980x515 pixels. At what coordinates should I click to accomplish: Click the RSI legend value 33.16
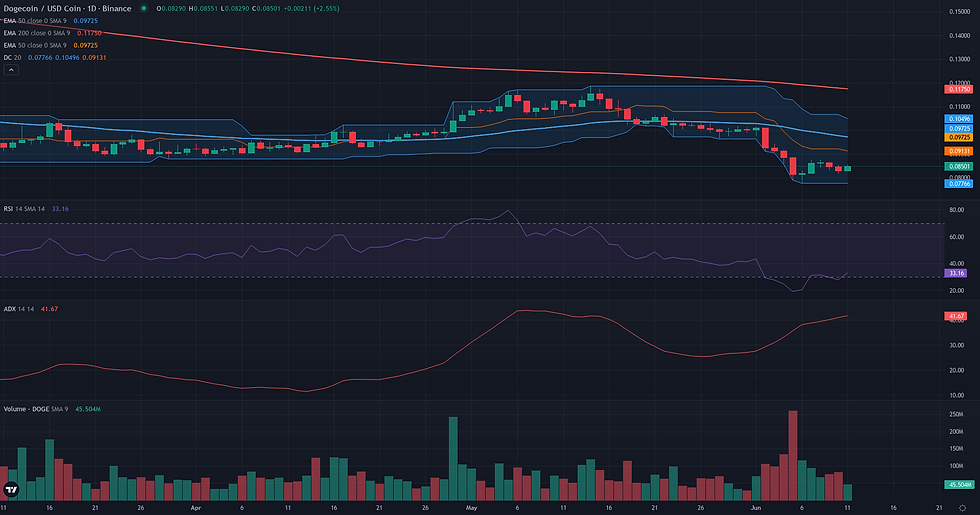point(60,209)
